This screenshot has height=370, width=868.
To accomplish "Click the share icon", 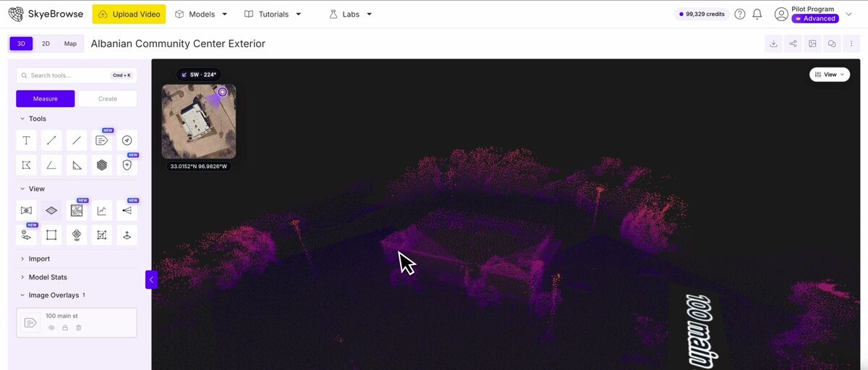I will point(793,43).
